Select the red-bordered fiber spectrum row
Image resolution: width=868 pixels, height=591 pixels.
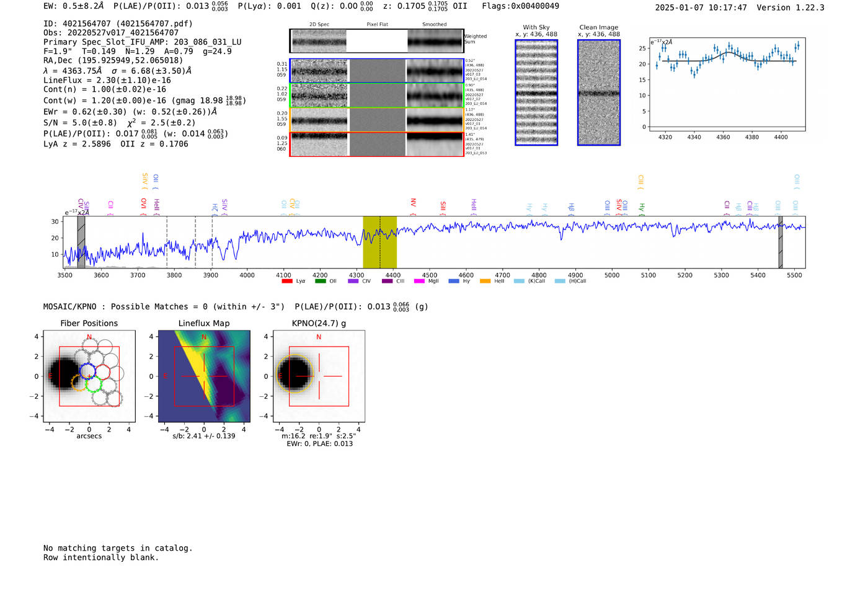tap(377, 144)
